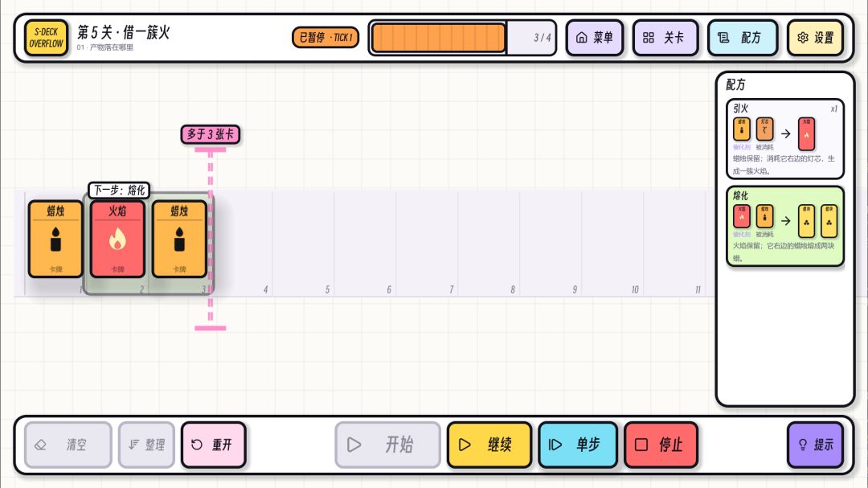Click the square stop icon in 停止

tap(641, 445)
